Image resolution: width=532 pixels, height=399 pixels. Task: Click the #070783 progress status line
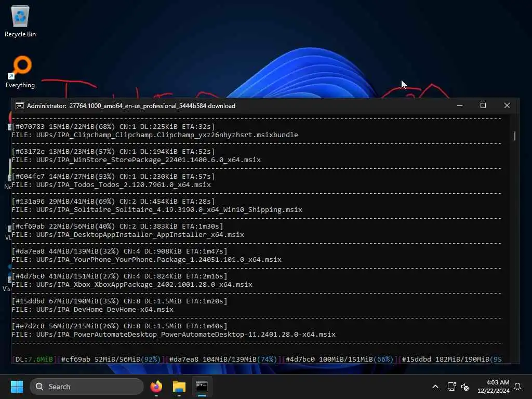[x=113, y=127]
